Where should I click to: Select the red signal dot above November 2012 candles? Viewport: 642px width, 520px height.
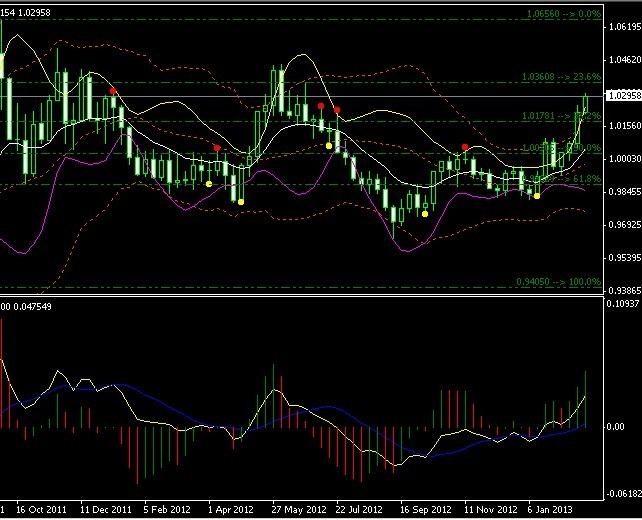(x=465, y=147)
